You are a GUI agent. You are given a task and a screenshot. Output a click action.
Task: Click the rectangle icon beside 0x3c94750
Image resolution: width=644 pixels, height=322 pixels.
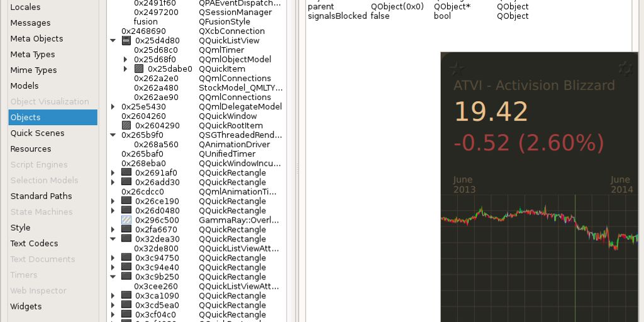tap(126, 257)
